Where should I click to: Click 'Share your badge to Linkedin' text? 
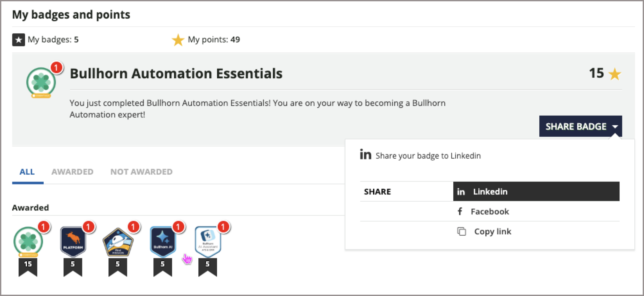click(428, 156)
